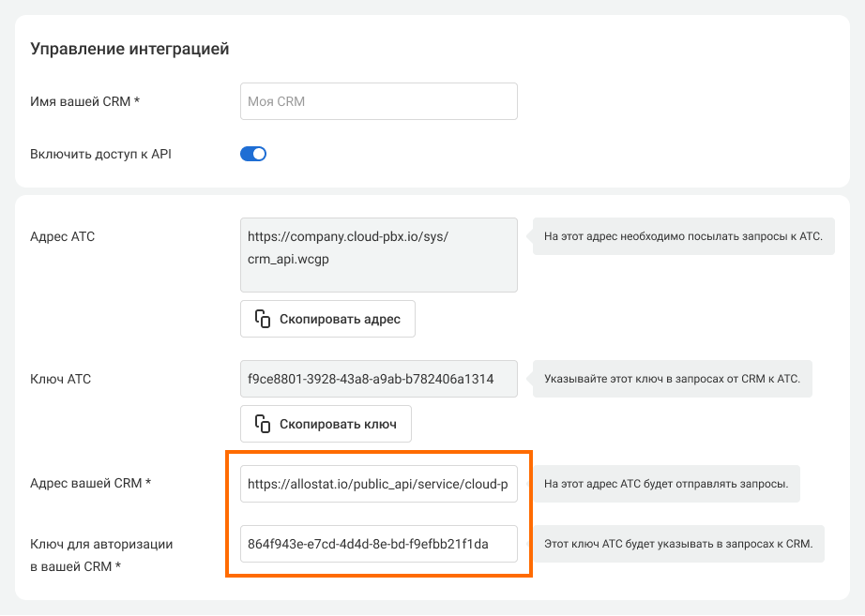Viewport: 865px width, 616px height.
Task: Click the hint 'ключ АТС будет указывать'
Action: tap(678, 544)
